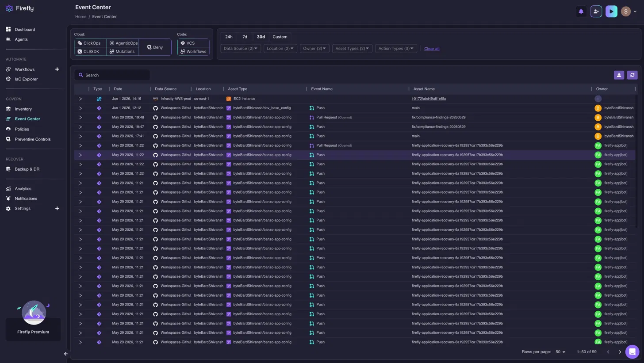Click the play guide icon button

[611, 11]
